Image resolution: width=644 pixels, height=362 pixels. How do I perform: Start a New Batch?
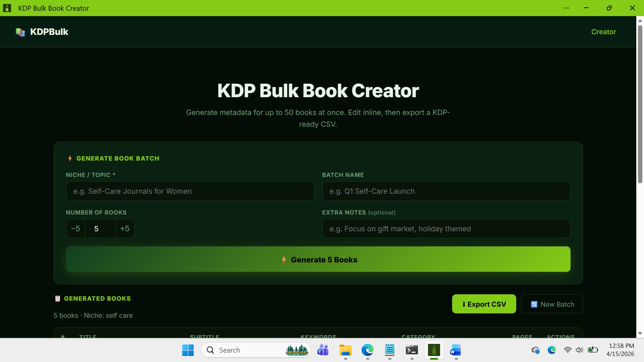(x=552, y=304)
